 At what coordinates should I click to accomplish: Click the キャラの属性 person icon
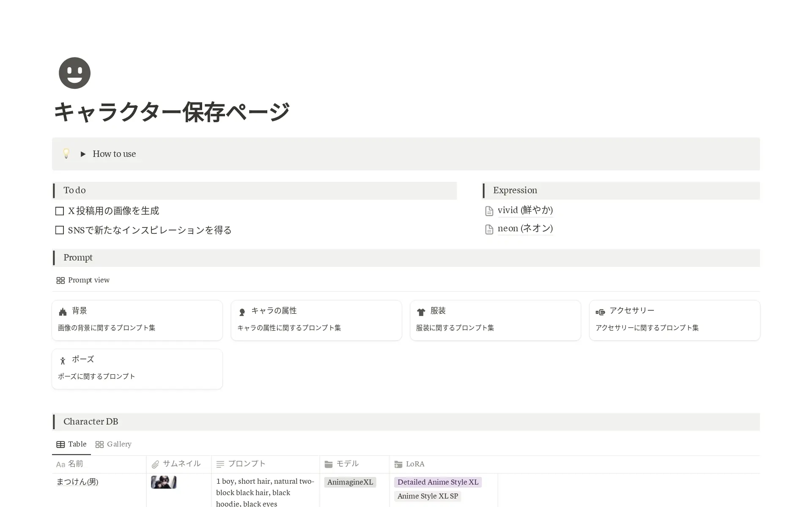tap(242, 311)
